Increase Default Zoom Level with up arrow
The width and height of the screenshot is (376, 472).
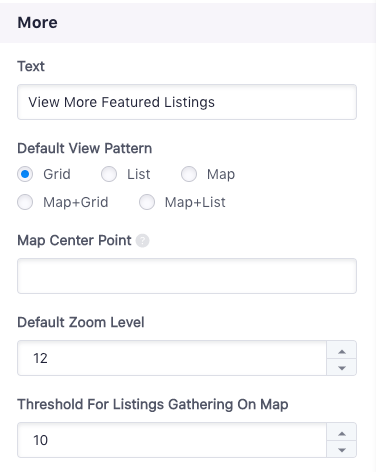coord(342,350)
